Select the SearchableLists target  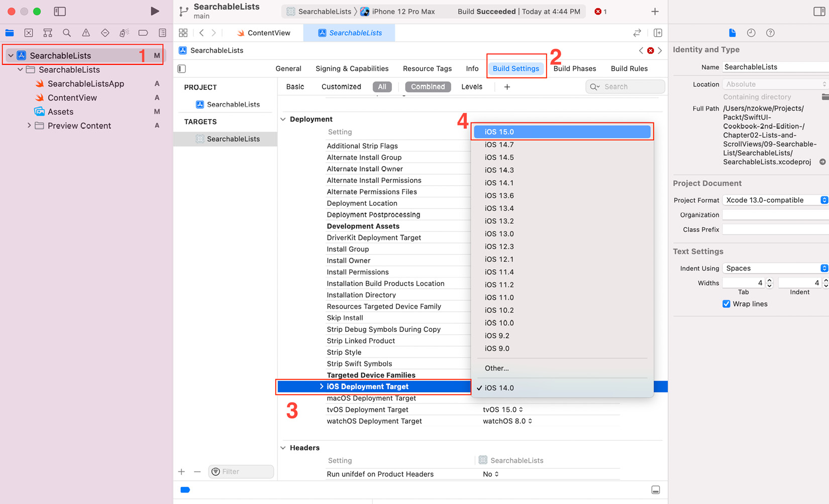226,139
